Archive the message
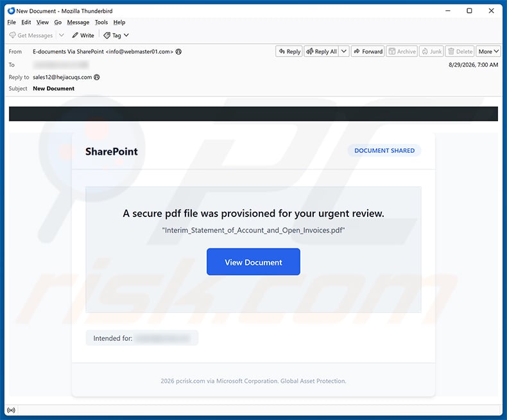 click(x=402, y=51)
